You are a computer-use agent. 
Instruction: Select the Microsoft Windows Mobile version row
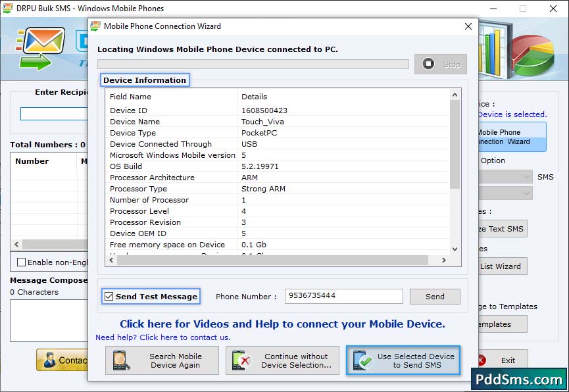(x=278, y=155)
